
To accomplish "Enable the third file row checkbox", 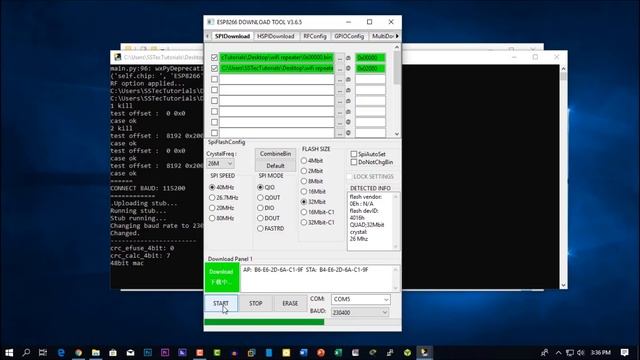I will pos(214,79).
